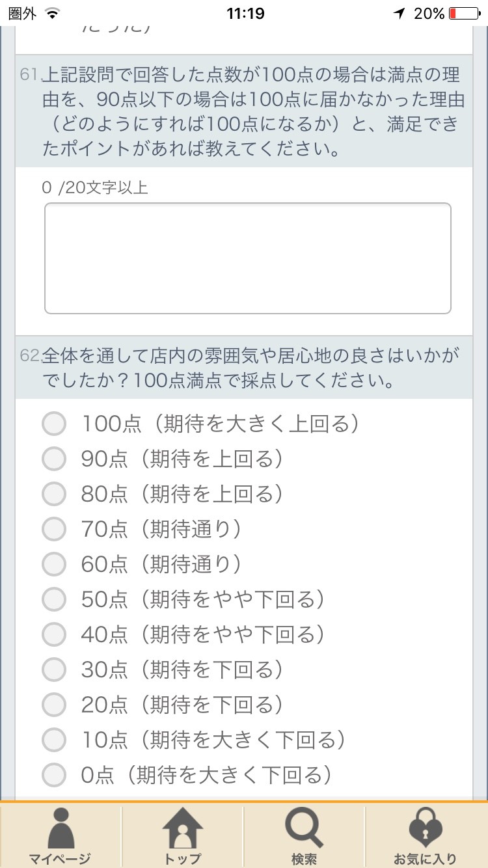Tap the location arrow status icon
The image size is (488, 868).
pos(399,13)
